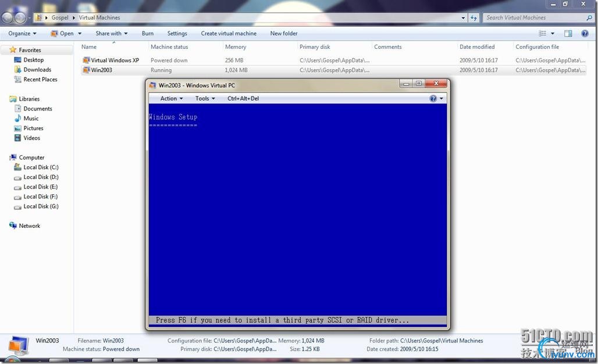Image resolution: width=598 pixels, height=364 pixels.
Task: Open Desktop in Favorites
Action: click(x=33, y=60)
